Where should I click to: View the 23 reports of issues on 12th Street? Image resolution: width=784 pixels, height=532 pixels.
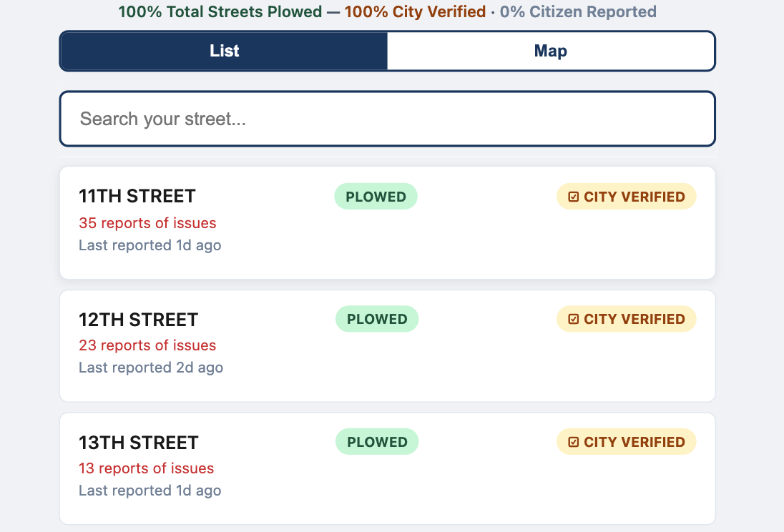147,345
